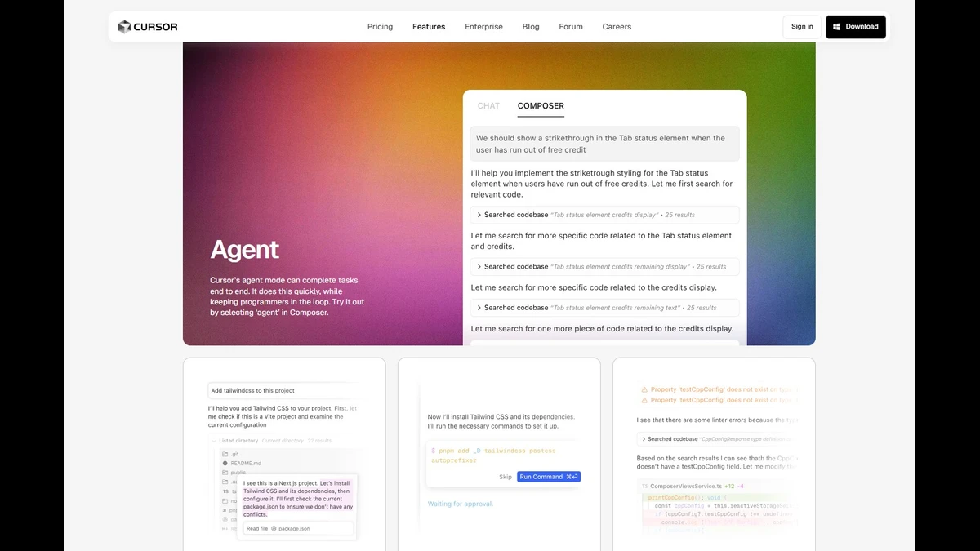Open the Forum nav link
Image resolution: width=980 pixels, height=551 pixels.
click(571, 27)
